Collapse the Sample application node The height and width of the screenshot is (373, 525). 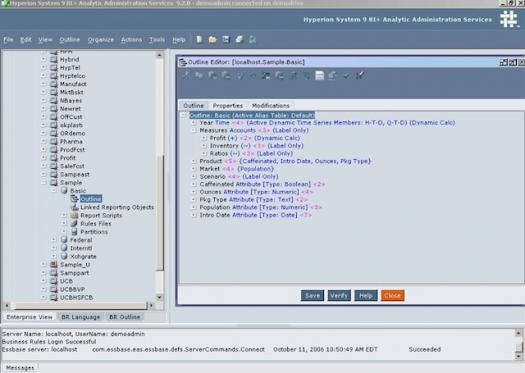click(44, 182)
